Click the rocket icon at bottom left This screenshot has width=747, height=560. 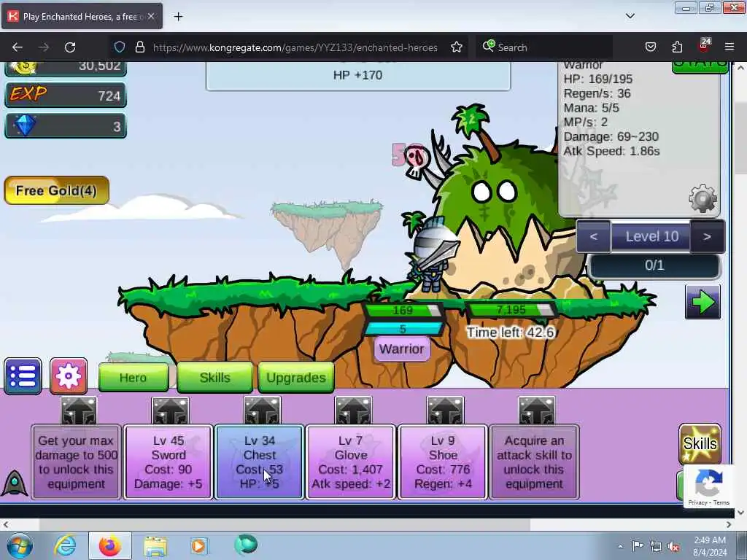click(15, 483)
